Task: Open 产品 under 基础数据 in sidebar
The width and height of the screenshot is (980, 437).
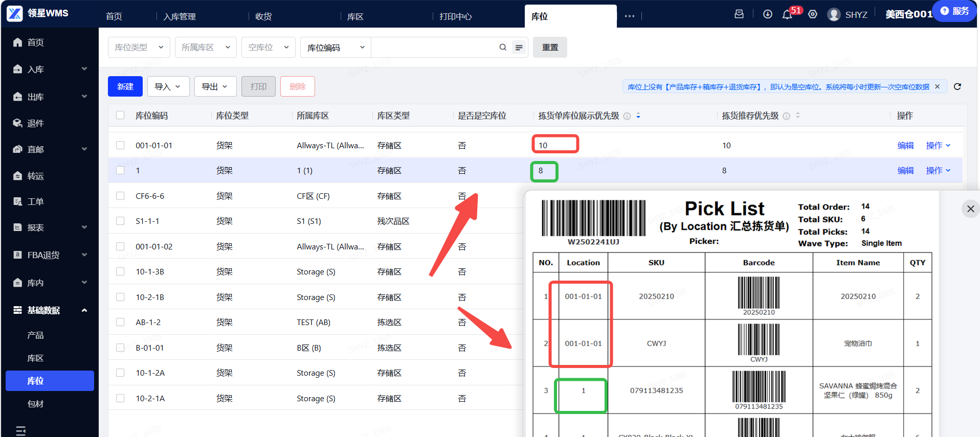Action: [35, 335]
